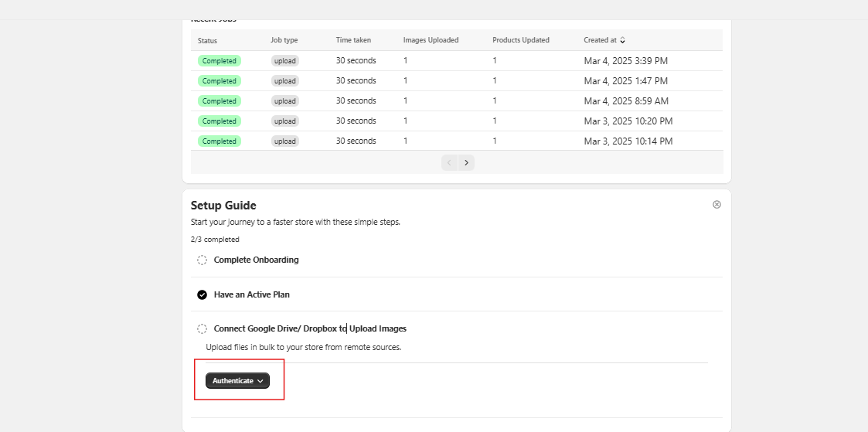Click sort arrows beside Created at
The height and width of the screenshot is (432, 868).
point(623,40)
